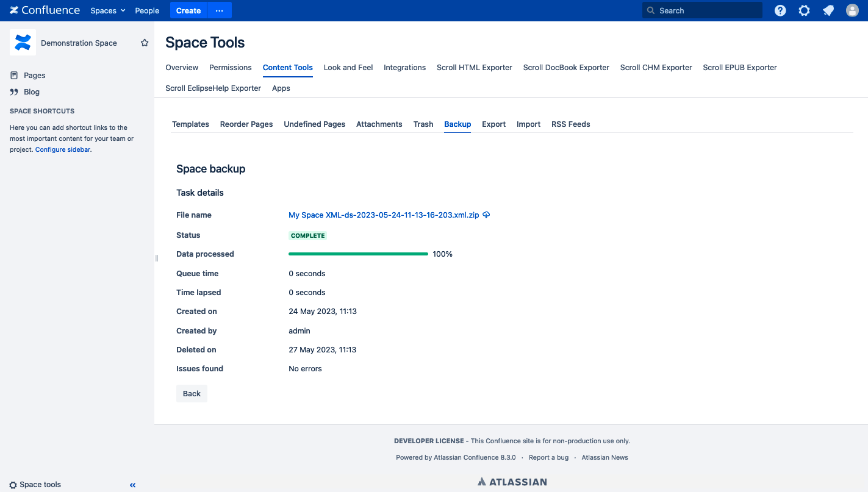Click the Confluence logo in header
This screenshot has height=492, width=868.
(x=45, y=10)
